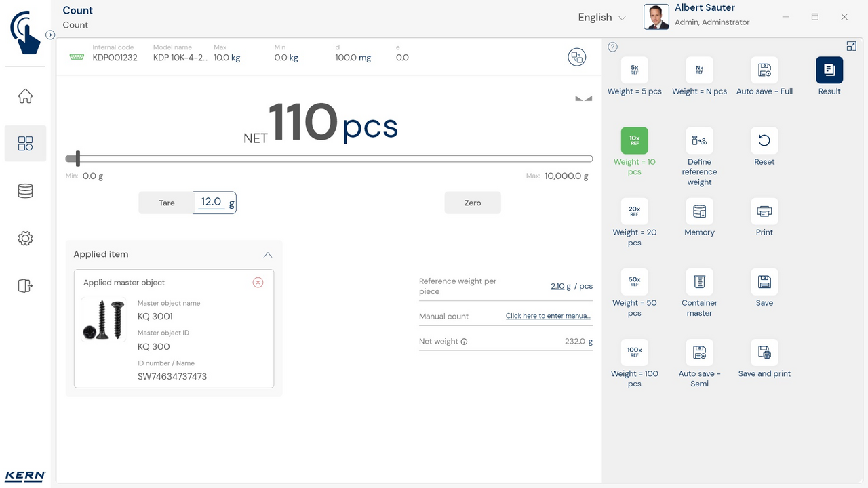The image size is (868, 488).
Task: Expand the left sidebar with arrow
Action: 50,35
